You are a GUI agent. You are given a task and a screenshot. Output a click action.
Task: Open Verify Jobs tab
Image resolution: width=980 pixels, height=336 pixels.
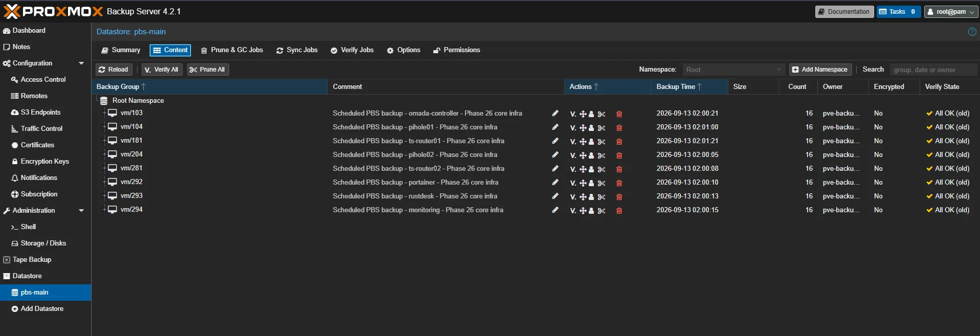pyautogui.click(x=352, y=50)
